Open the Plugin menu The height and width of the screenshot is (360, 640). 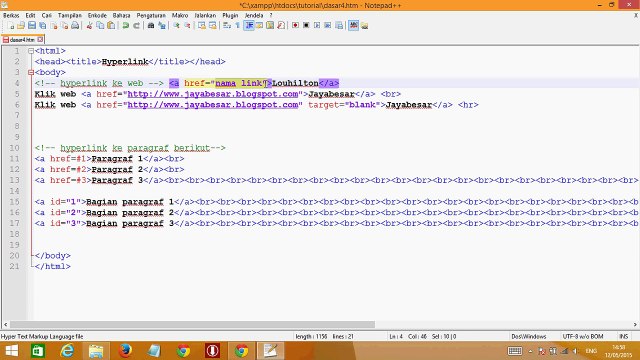(x=230, y=15)
